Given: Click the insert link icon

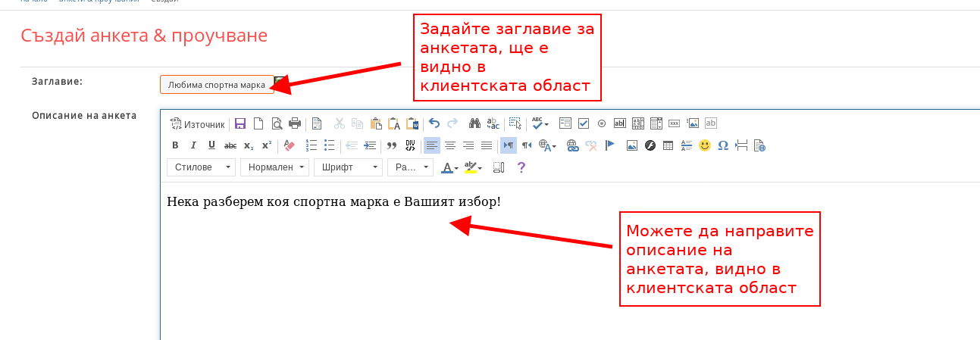Looking at the screenshot, I should pyautogui.click(x=573, y=145).
